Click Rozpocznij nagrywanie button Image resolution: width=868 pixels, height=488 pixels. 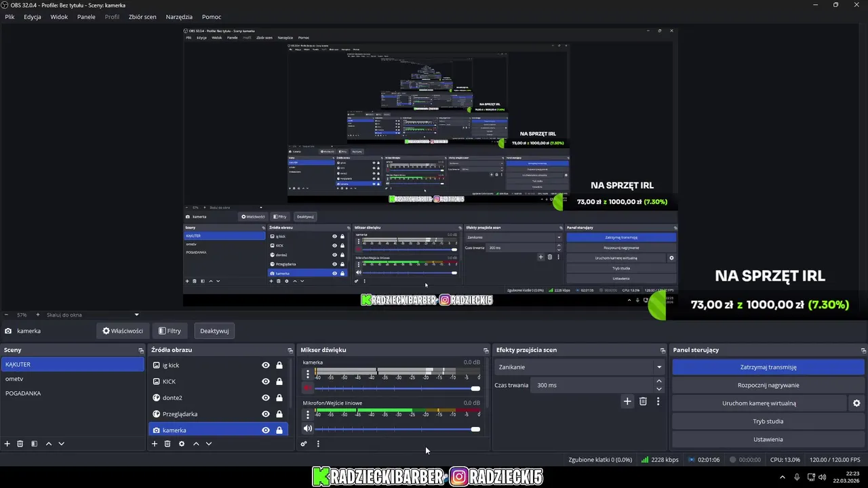tap(768, 385)
